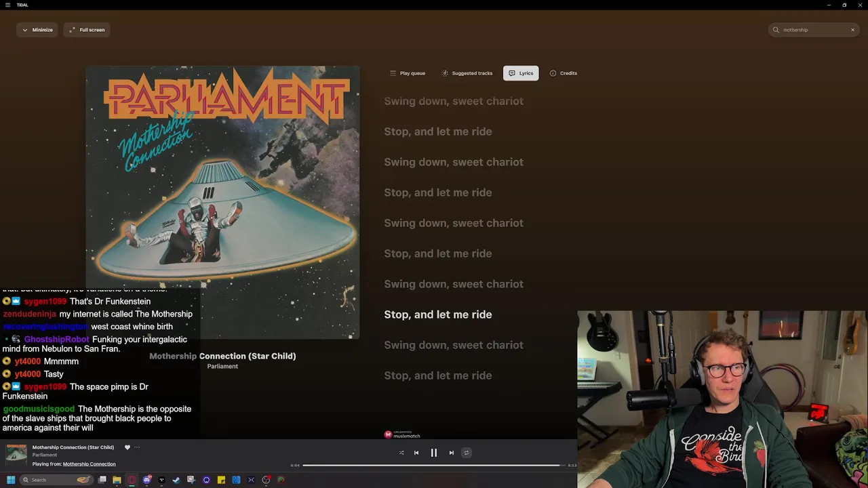Open the OBS Studio taskbar icon
This screenshot has width=868, height=488.
[266, 480]
